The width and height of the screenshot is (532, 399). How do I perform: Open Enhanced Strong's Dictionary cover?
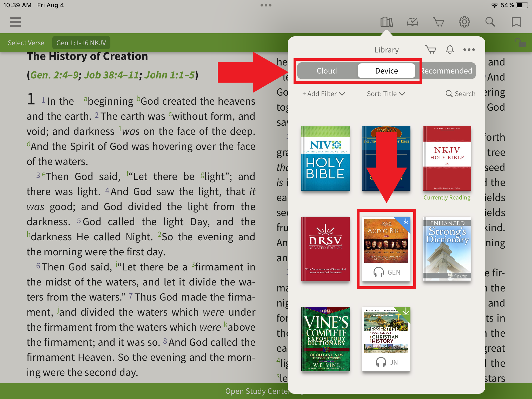tap(447, 249)
